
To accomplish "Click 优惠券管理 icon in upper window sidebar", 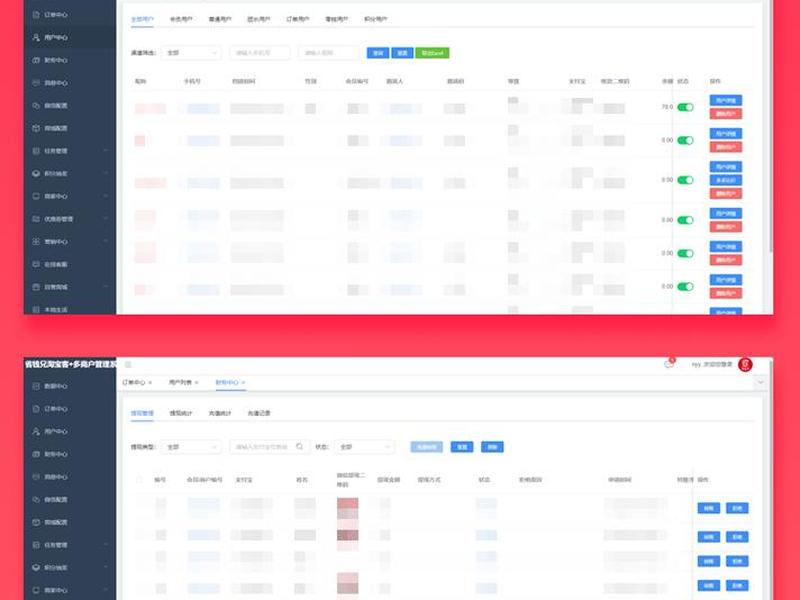I will coord(36,219).
